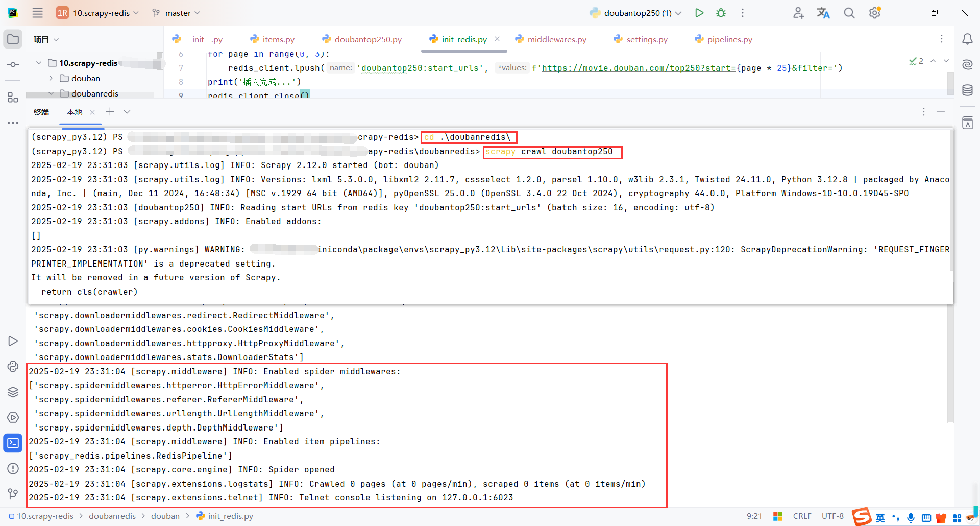Switch to the doubantop250.py tab
Image resolution: width=980 pixels, height=526 pixels.
click(362, 39)
